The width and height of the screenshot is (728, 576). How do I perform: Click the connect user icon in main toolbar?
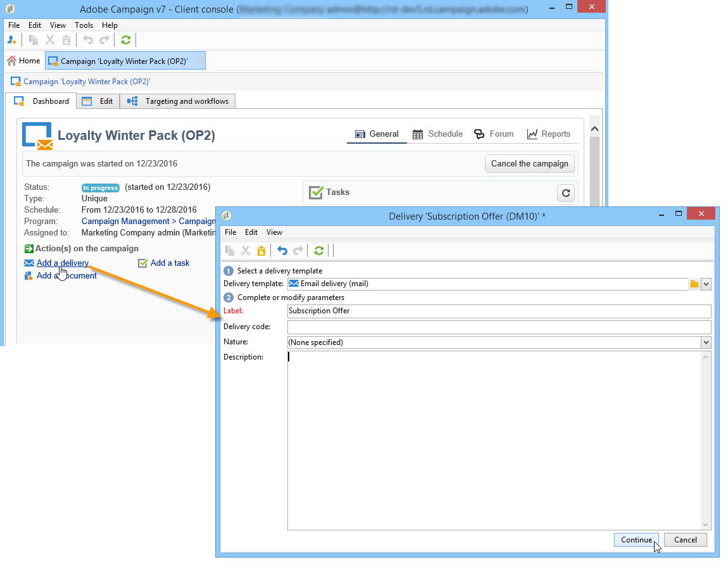pyautogui.click(x=11, y=41)
